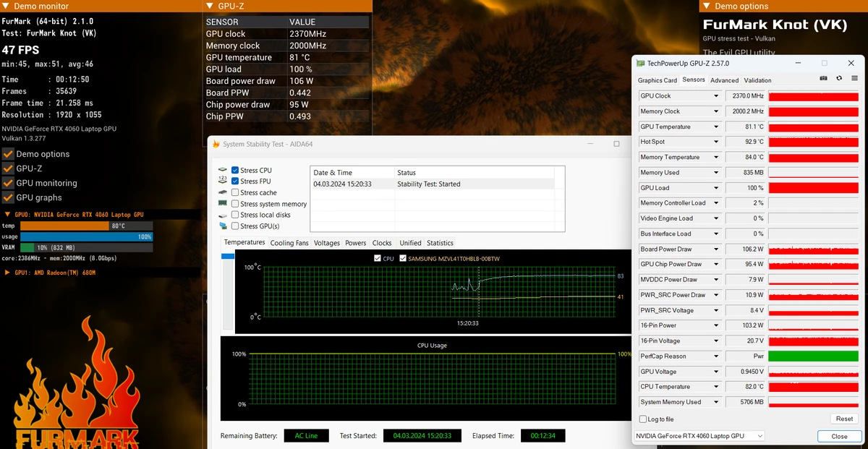Image resolution: width=868 pixels, height=449 pixels.
Task: Open the Validation tab in GPU-Z
Action: pos(758,80)
